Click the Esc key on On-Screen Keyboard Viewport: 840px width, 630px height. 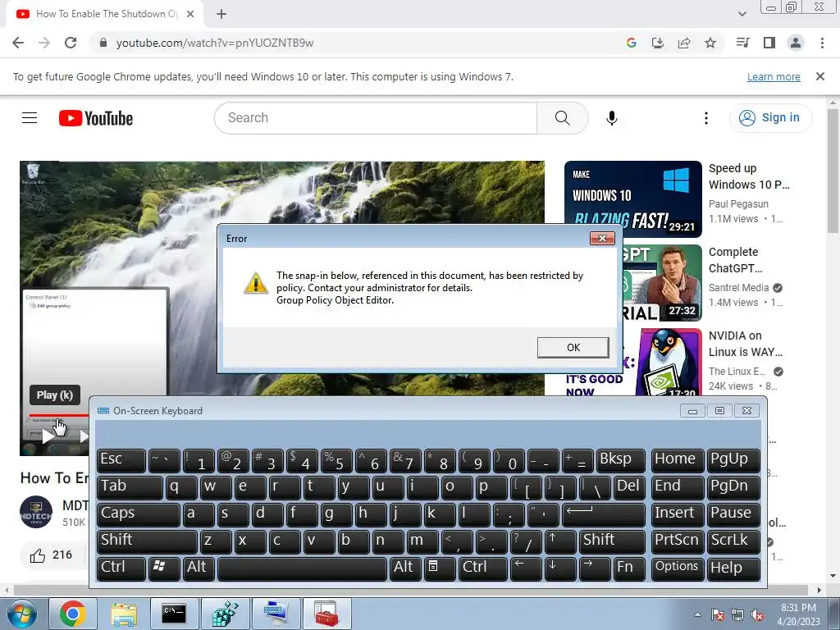tap(121, 460)
